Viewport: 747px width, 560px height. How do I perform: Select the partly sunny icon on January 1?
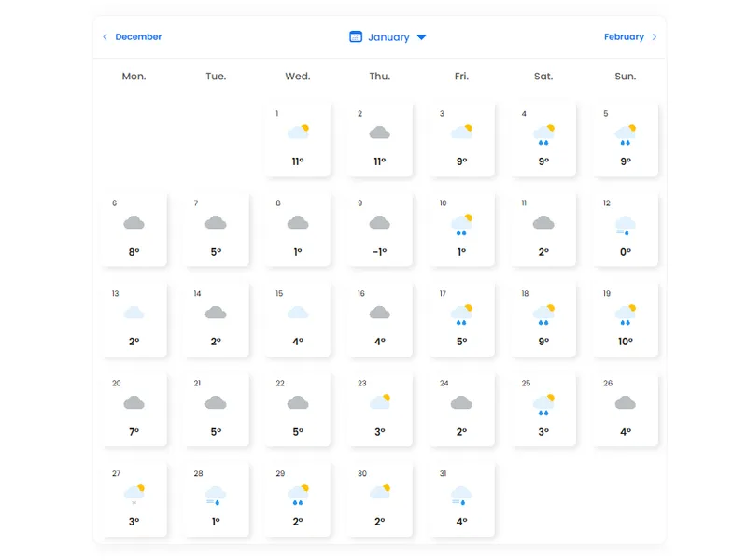pyautogui.click(x=298, y=133)
